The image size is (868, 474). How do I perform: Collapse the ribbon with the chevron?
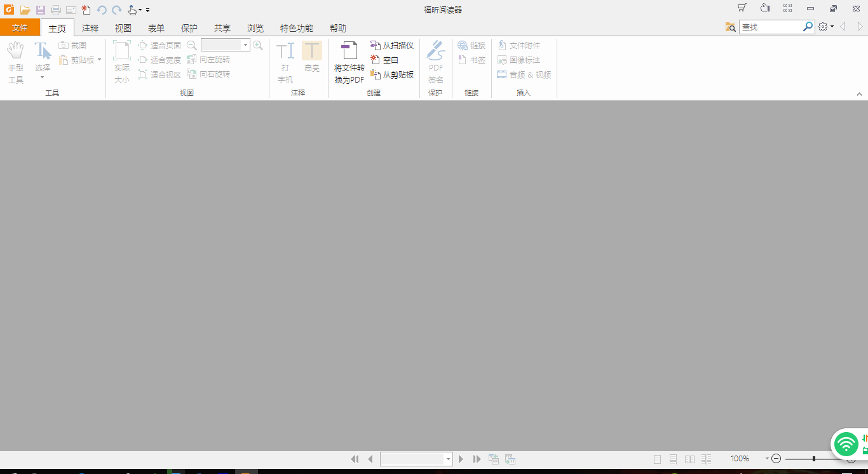click(x=860, y=94)
